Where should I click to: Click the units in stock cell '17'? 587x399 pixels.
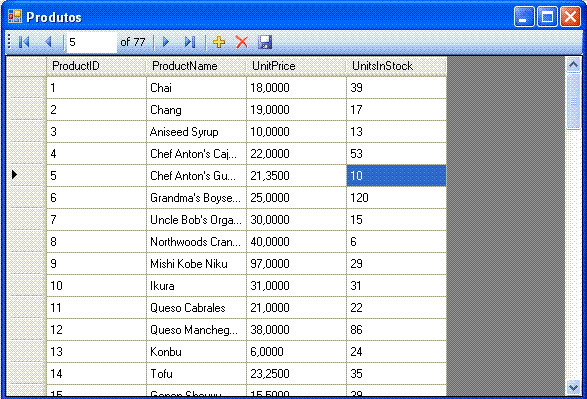396,110
